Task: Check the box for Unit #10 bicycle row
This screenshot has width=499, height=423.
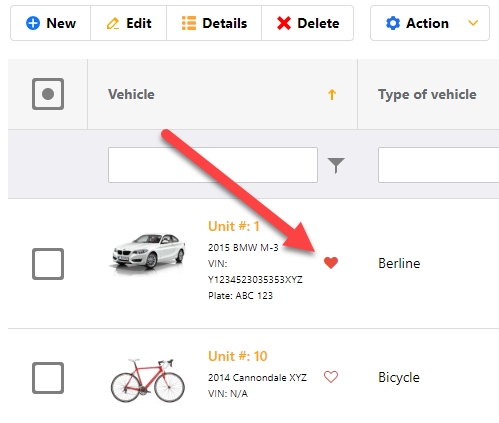Action: [x=48, y=378]
